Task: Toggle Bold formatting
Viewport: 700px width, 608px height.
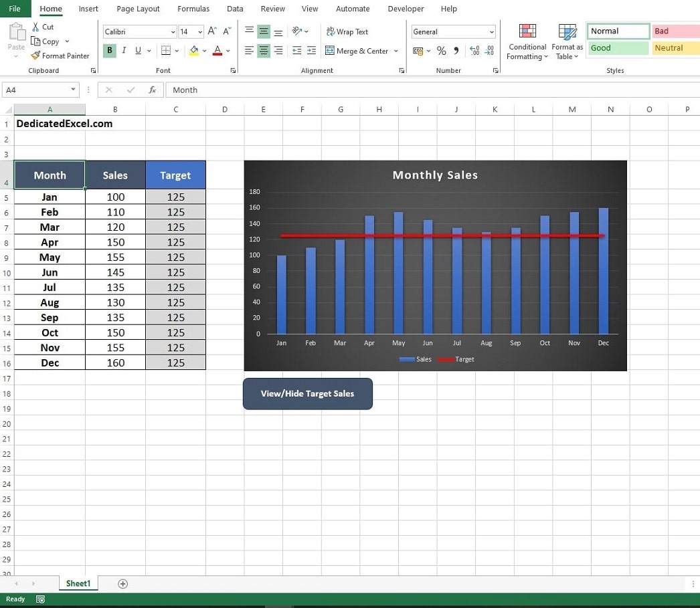Action: tap(109, 50)
